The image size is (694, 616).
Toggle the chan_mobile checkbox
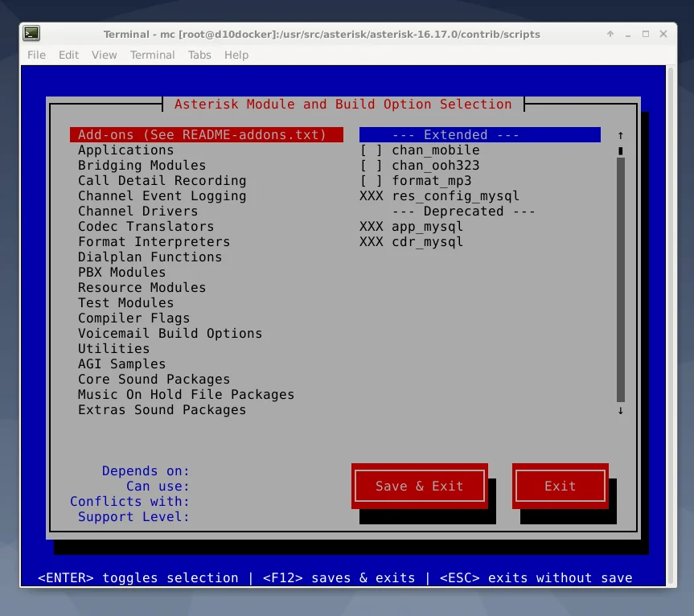(371, 150)
